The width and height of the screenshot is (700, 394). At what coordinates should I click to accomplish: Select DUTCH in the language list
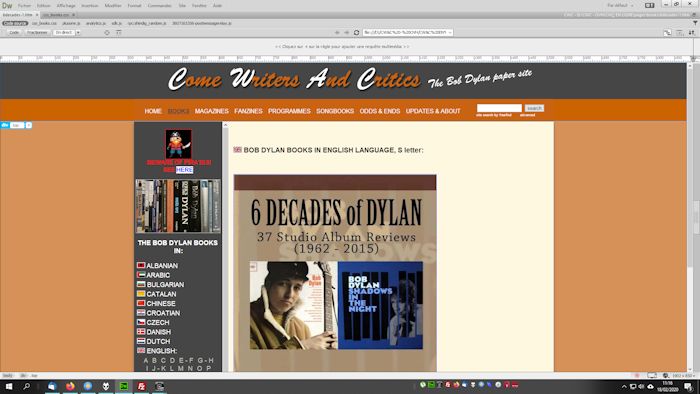(158, 341)
